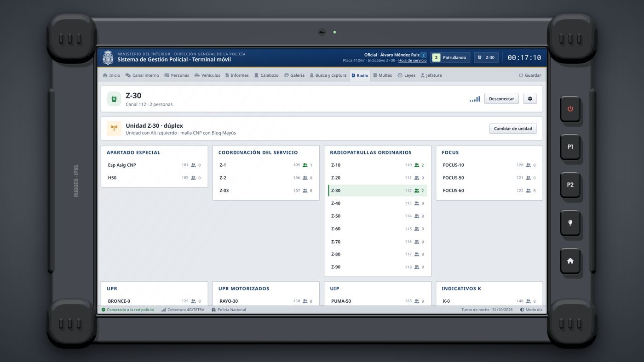Toggle Modo día display mode
This screenshot has width=644, height=362.
(x=531, y=310)
